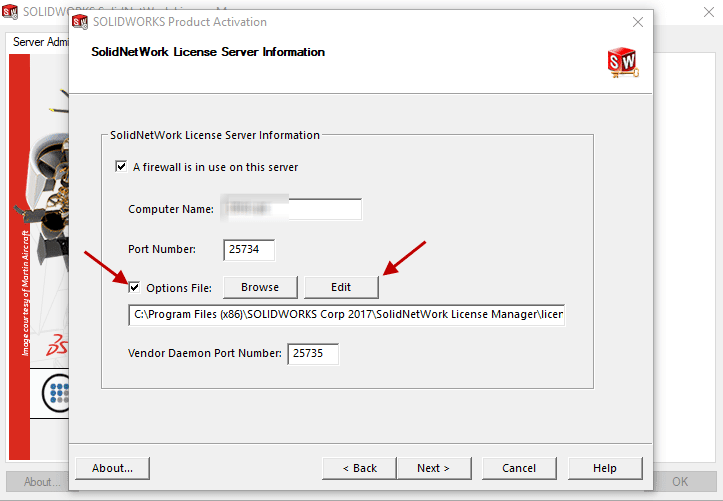Click the SOLIDWORKS icon in background window title
Screen dimensions: 723x501
[10, 12]
